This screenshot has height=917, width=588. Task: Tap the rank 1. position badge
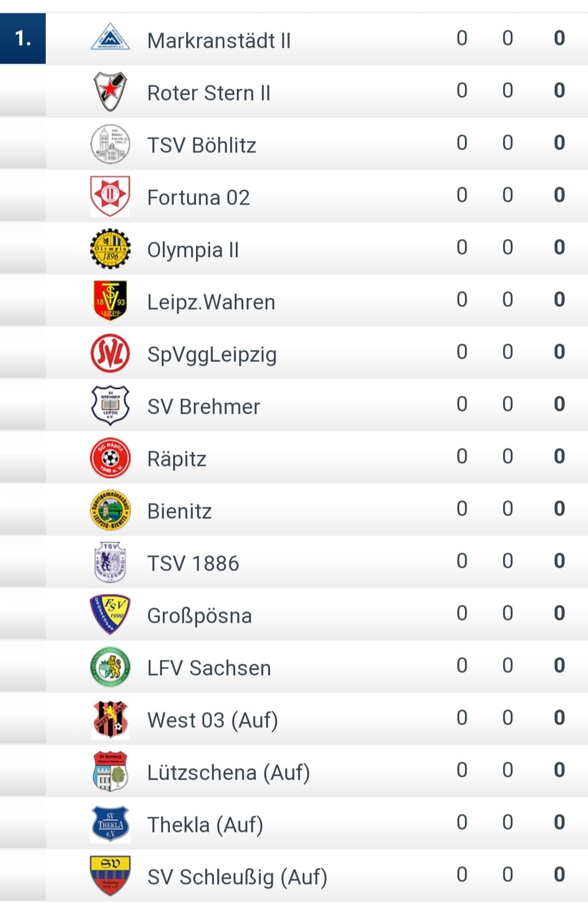click(23, 38)
